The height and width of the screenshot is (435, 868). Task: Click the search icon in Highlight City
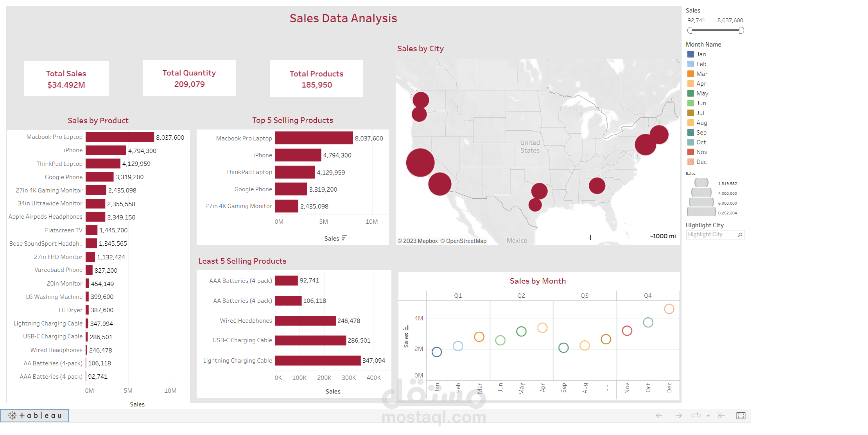click(x=740, y=235)
